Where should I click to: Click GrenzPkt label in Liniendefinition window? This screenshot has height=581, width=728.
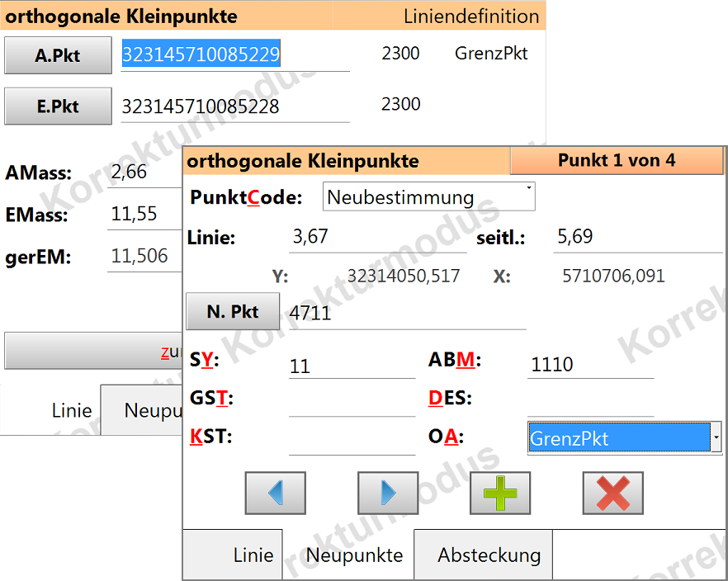coord(491,54)
